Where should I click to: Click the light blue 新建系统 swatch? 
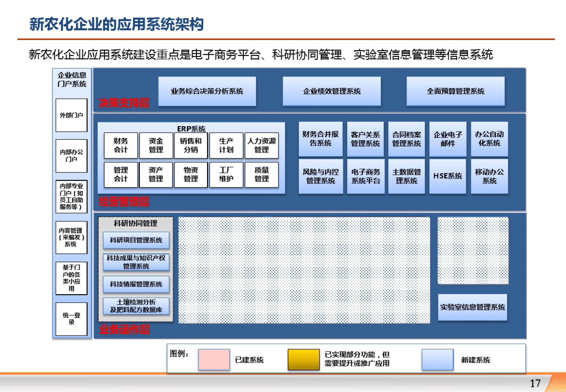click(437, 359)
